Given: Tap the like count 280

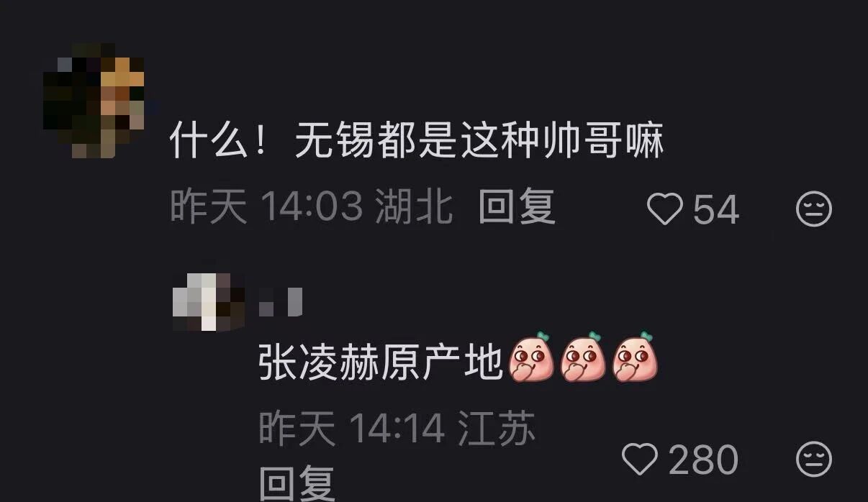Looking at the screenshot, I should tap(703, 460).
